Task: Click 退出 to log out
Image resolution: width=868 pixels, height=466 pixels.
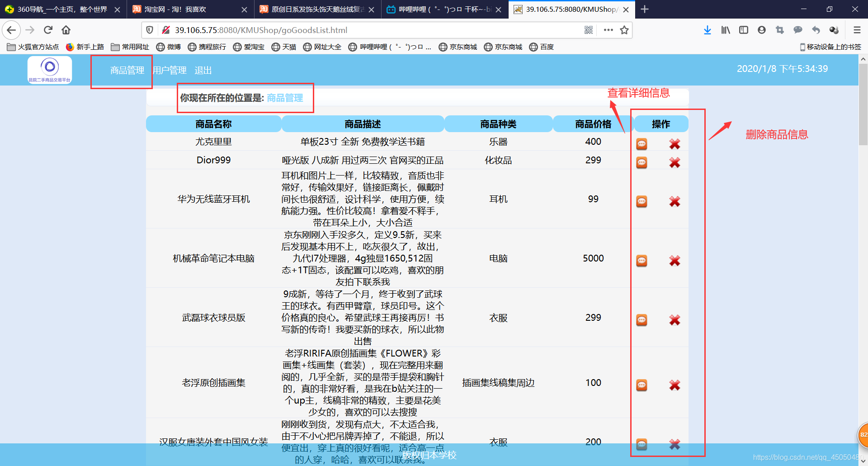Action: (203, 70)
